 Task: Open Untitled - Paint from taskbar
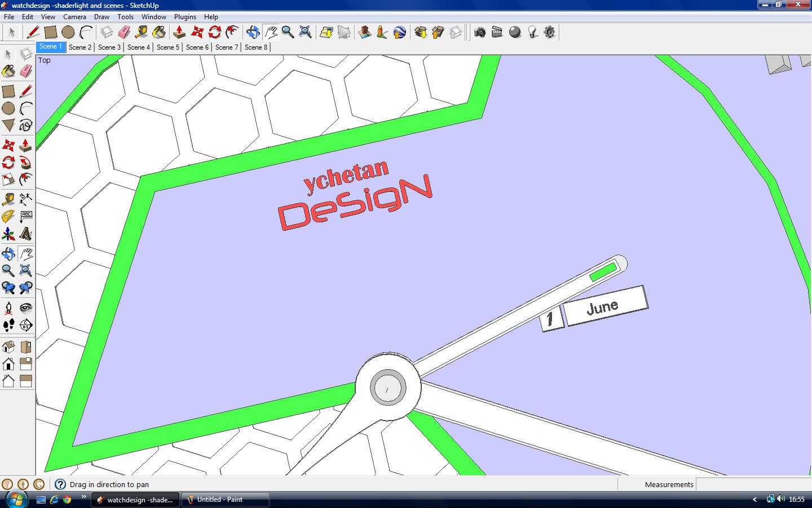point(226,500)
